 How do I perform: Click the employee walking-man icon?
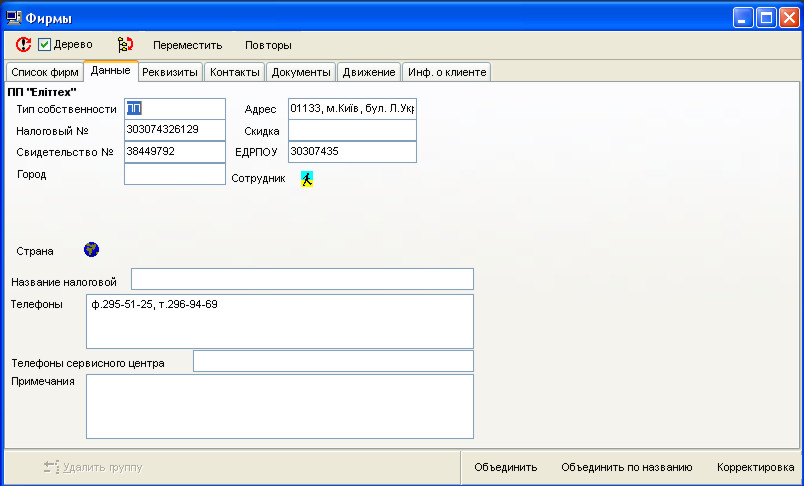(308, 179)
